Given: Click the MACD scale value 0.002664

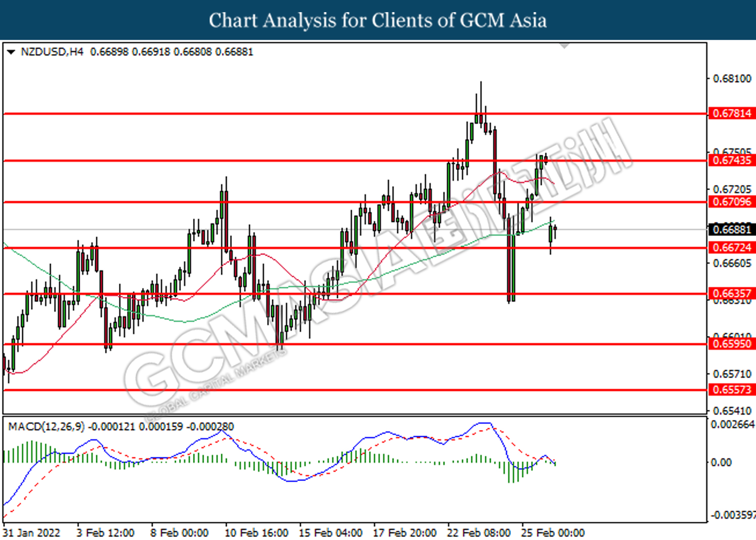Looking at the screenshot, I should coord(732,425).
